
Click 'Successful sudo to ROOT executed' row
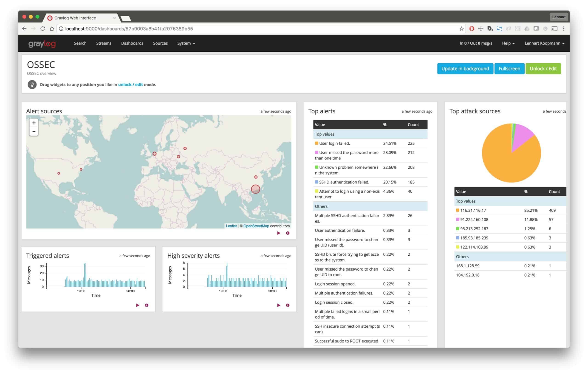pyautogui.click(x=370, y=341)
